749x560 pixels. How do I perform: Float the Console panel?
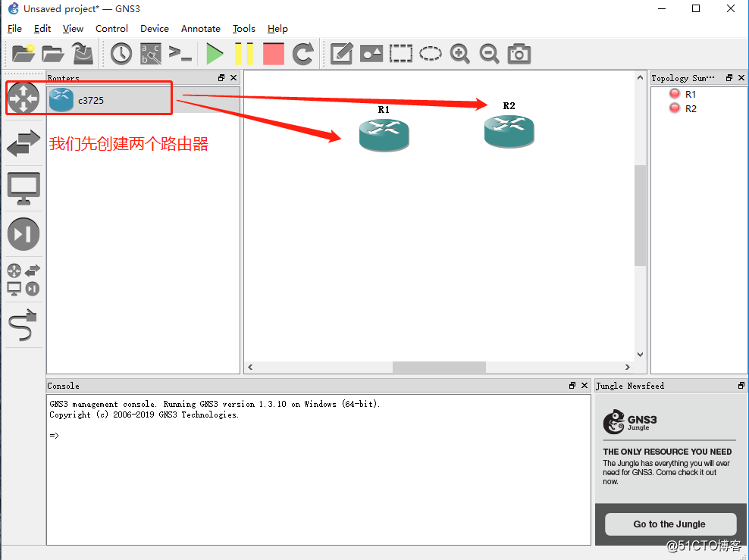point(572,385)
